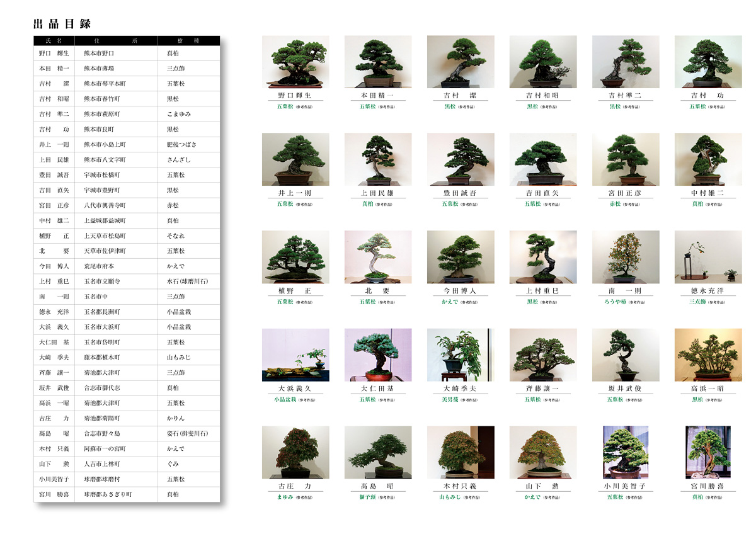
Task: Click the 上村重巳 curved-trunk pine photo
Action: point(543,257)
